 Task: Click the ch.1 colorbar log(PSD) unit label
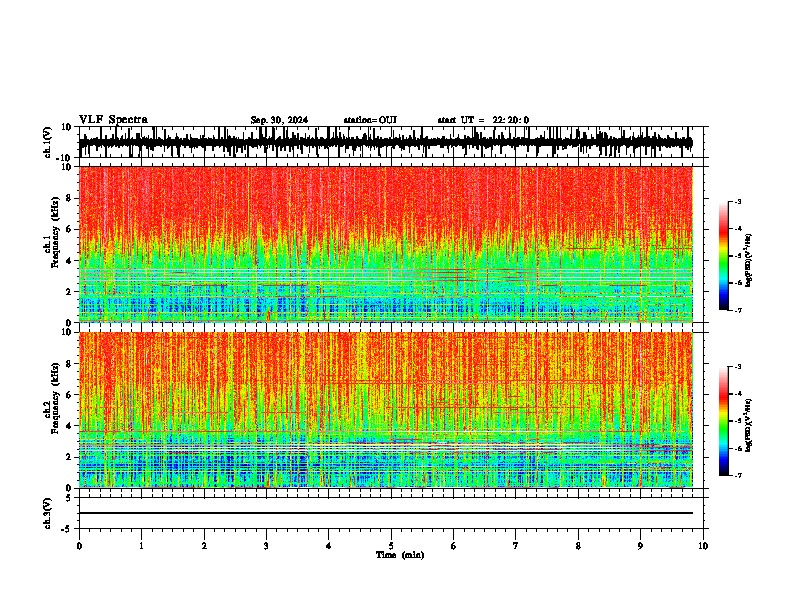(x=749, y=261)
